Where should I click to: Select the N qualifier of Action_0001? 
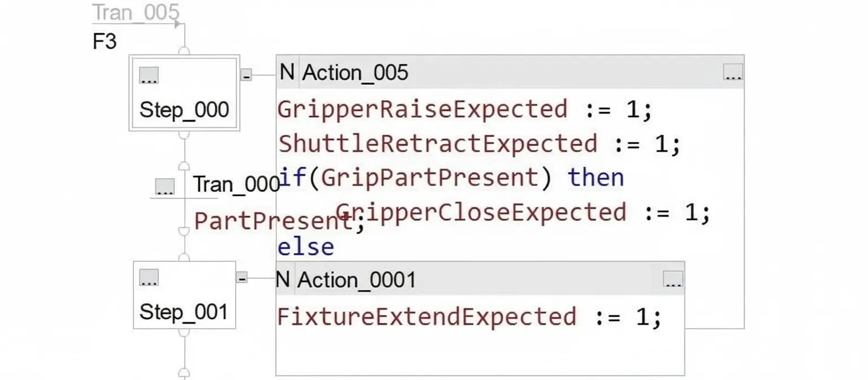click(x=283, y=279)
